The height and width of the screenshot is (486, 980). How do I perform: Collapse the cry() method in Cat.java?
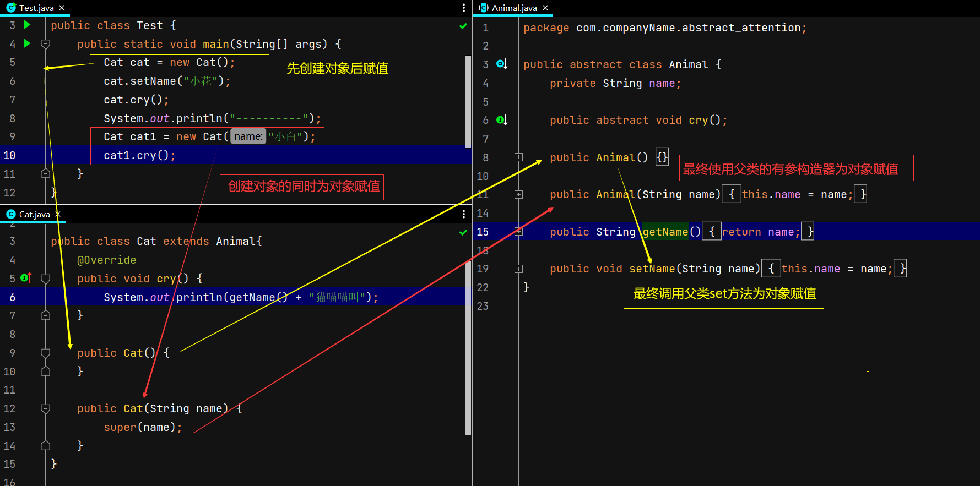(46, 279)
